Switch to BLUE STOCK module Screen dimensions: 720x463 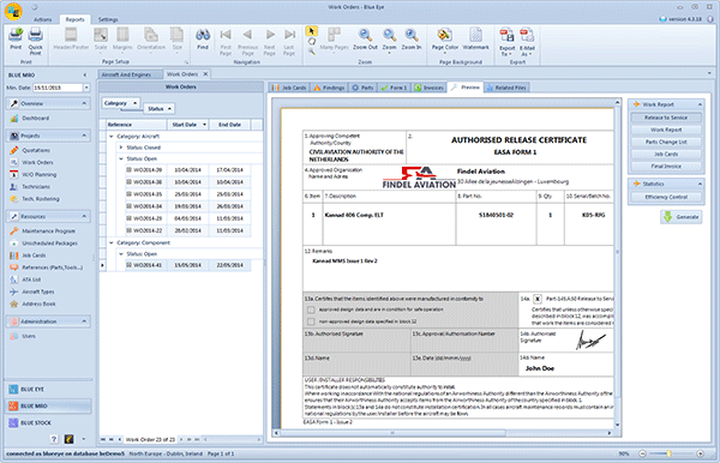(48, 423)
